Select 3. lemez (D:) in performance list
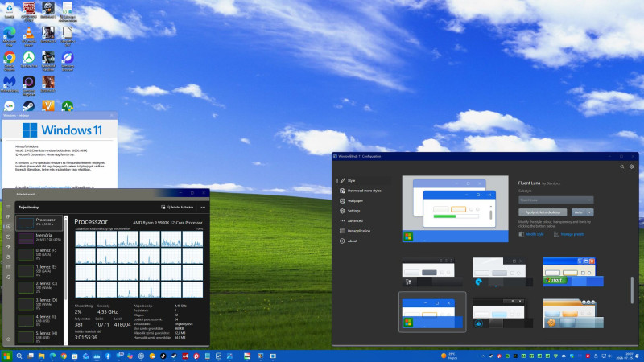The image size is (644, 362). point(39,303)
